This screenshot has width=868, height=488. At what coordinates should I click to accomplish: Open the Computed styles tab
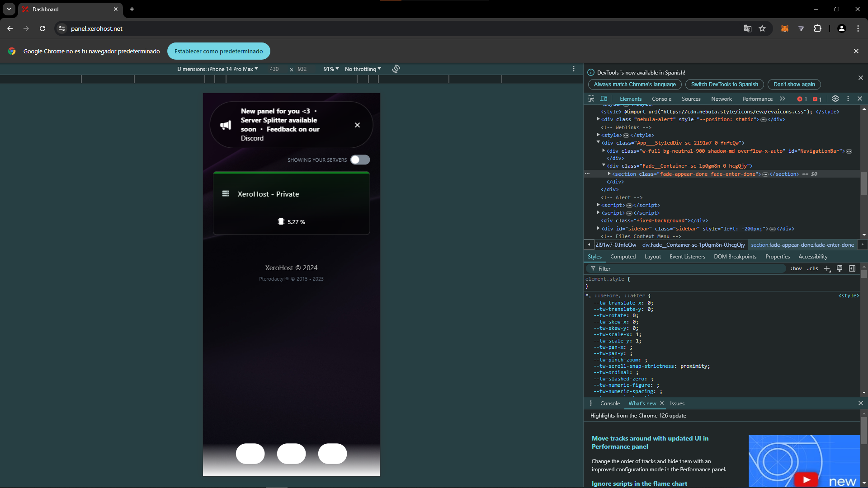(623, 257)
